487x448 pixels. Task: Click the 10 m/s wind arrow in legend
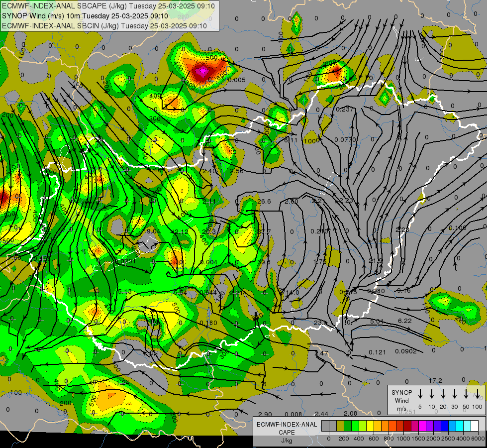(431, 393)
